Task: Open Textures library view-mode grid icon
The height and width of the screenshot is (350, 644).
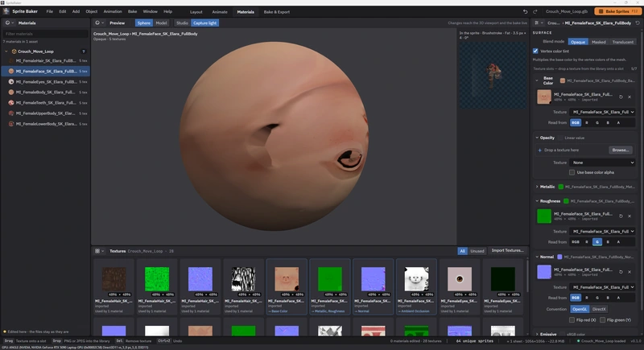Action: tap(97, 251)
